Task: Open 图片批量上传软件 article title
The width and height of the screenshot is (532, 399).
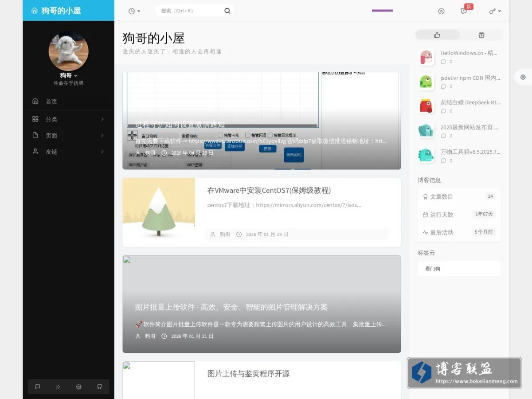Action: 231,307
